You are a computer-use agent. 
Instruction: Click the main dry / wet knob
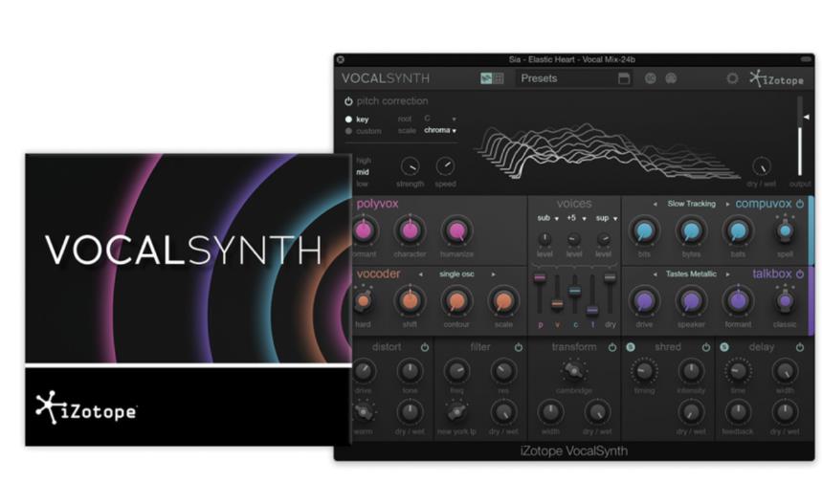(761, 166)
